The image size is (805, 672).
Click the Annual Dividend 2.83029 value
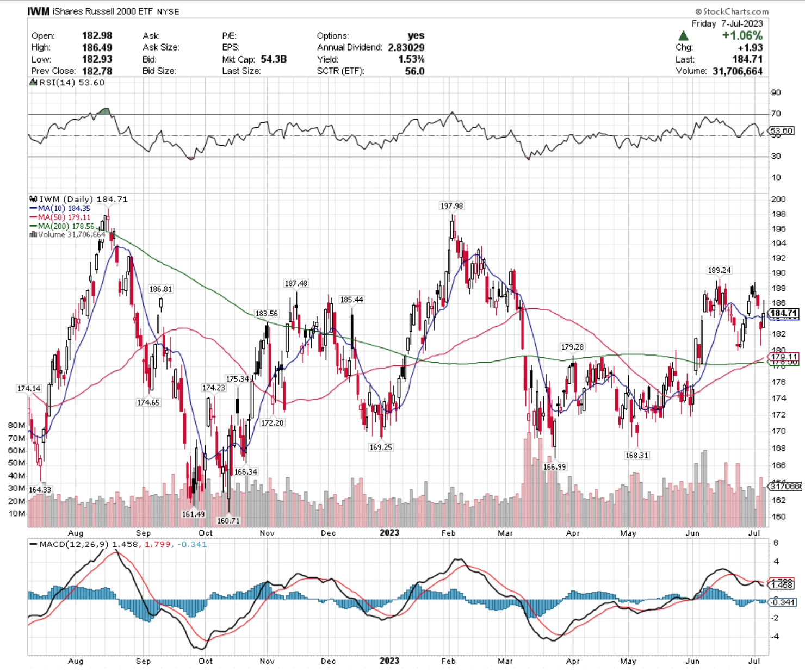pyautogui.click(x=406, y=48)
